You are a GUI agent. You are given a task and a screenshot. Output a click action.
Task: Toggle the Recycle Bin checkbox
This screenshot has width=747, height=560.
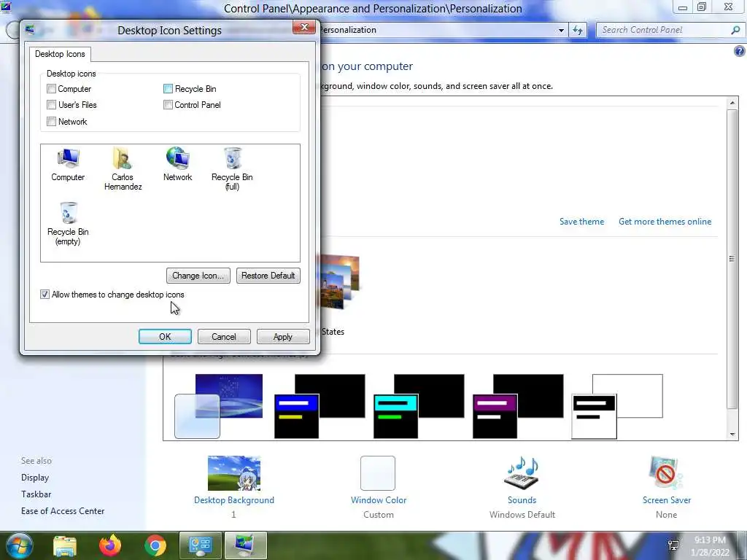tap(168, 88)
